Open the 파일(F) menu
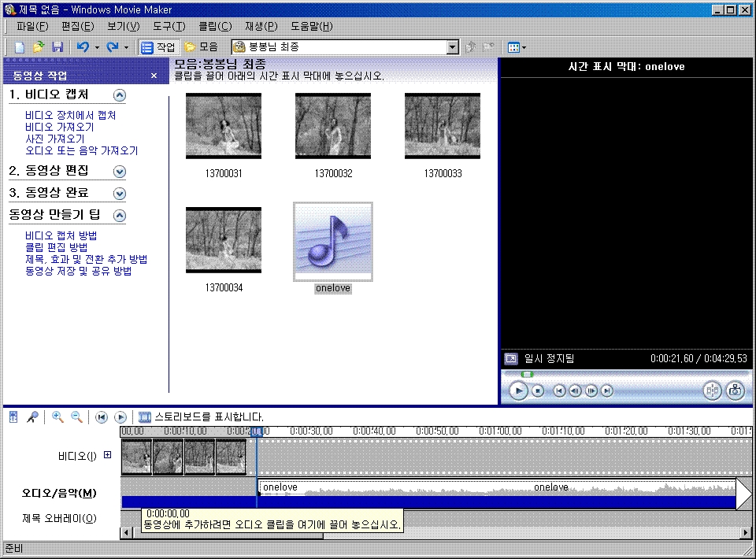The height and width of the screenshot is (559, 756). pyautogui.click(x=32, y=26)
